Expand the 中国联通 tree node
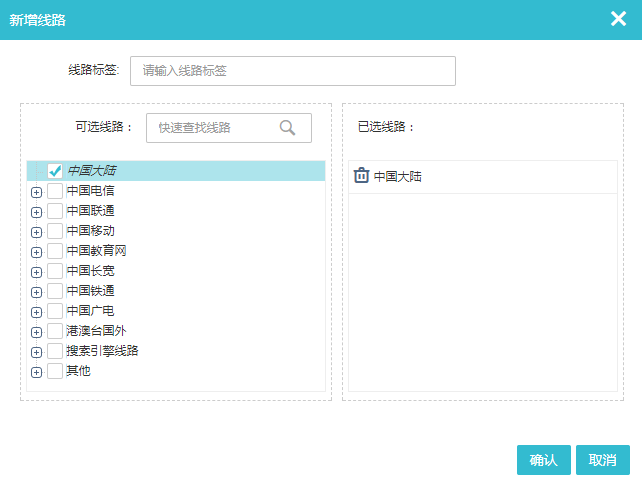The height and width of the screenshot is (483, 642). coord(36,212)
